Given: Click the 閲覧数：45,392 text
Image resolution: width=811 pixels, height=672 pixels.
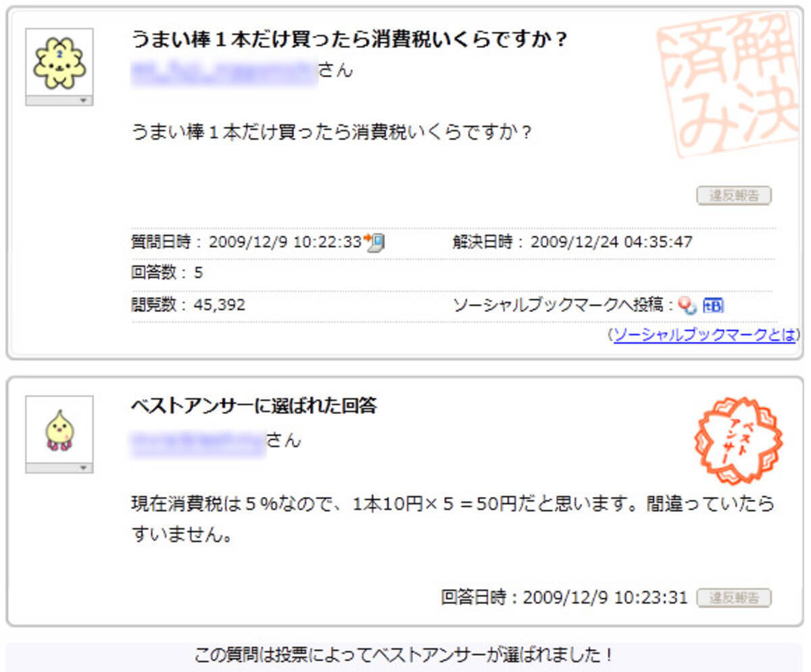Looking at the screenshot, I should pyautogui.click(x=189, y=305).
